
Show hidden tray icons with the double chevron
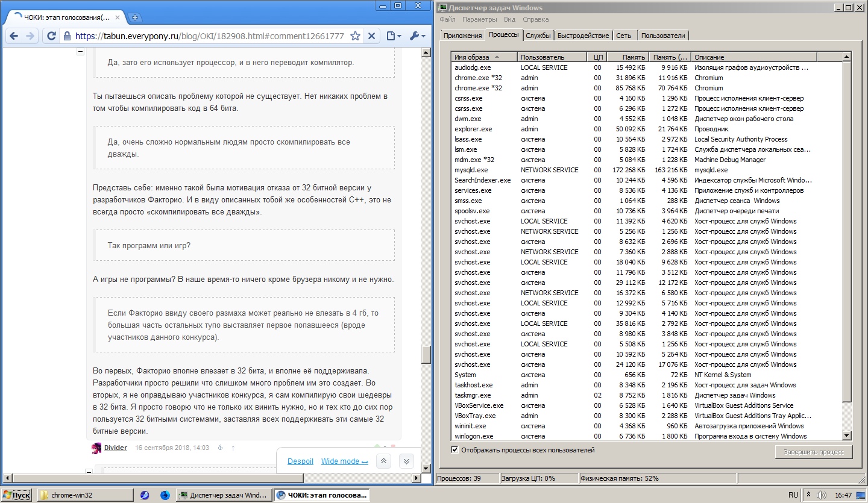(x=808, y=495)
